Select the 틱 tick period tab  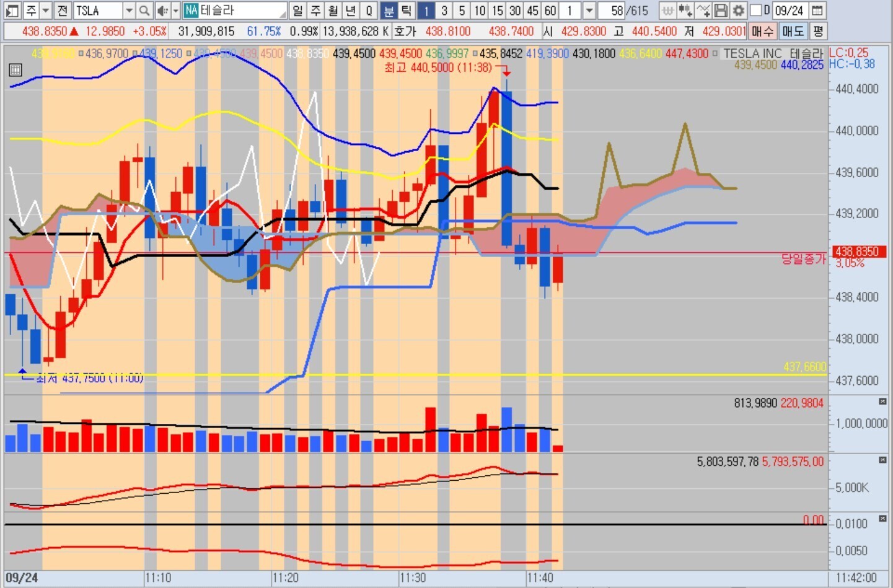click(406, 11)
